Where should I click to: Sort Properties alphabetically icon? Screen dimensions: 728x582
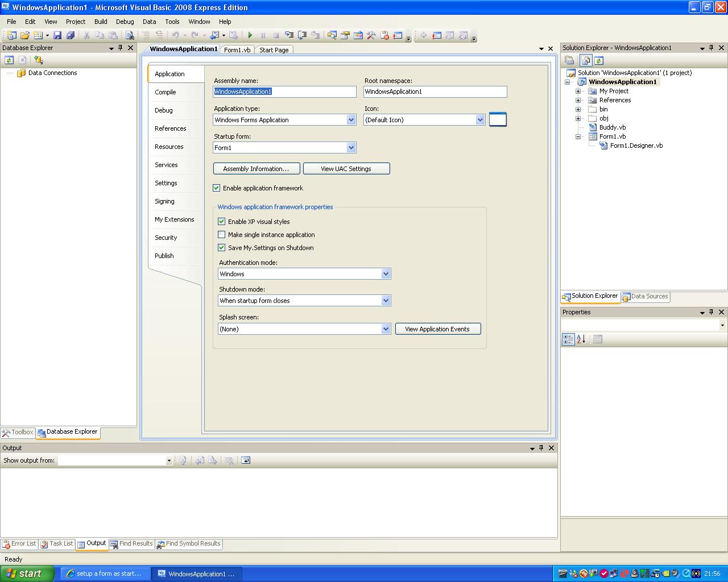point(581,339)
